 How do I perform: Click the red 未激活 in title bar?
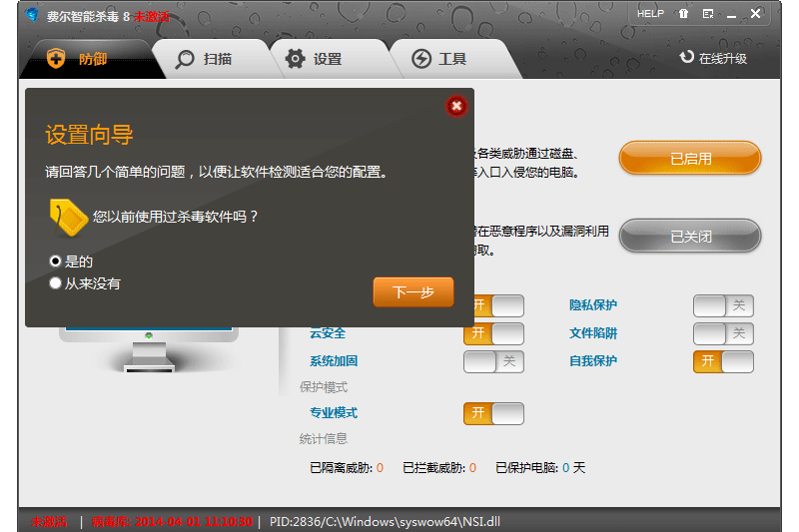click(152, 16)
